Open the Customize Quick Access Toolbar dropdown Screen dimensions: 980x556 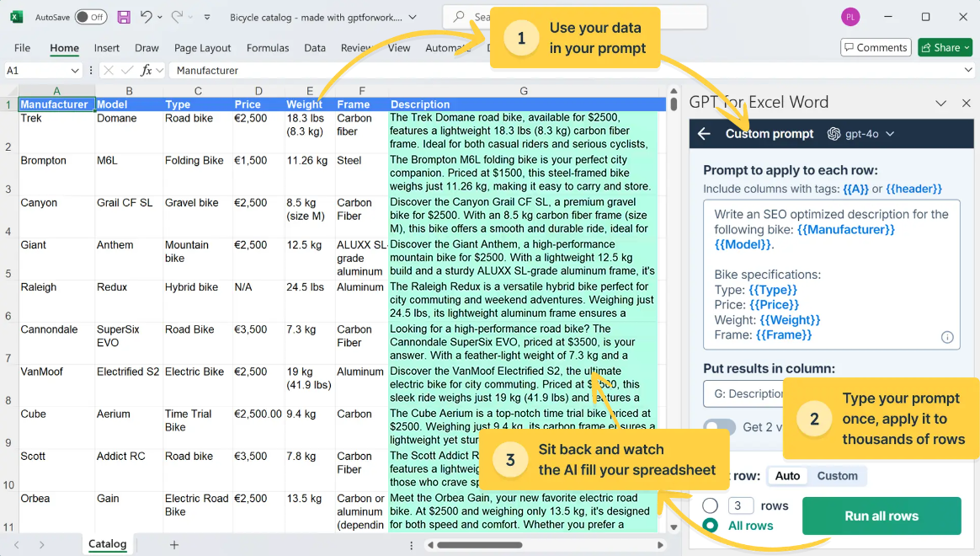(x=207, y=18)
